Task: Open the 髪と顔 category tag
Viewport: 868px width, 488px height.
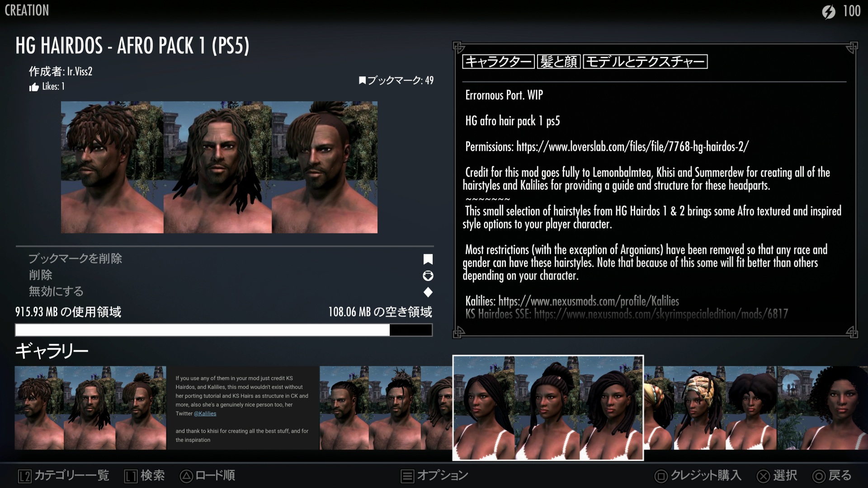Action: pyautogui.click(x=559, y=62)
